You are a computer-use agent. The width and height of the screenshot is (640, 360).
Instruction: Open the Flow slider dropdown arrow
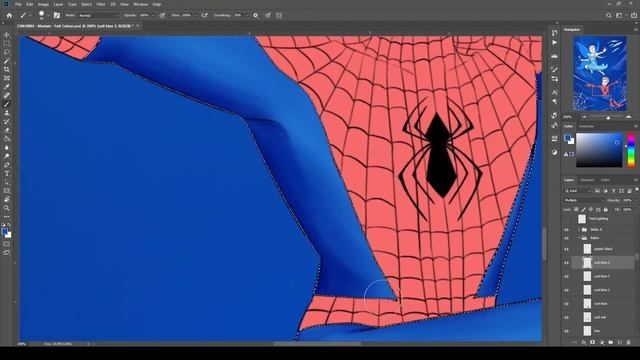click(195, 16)
